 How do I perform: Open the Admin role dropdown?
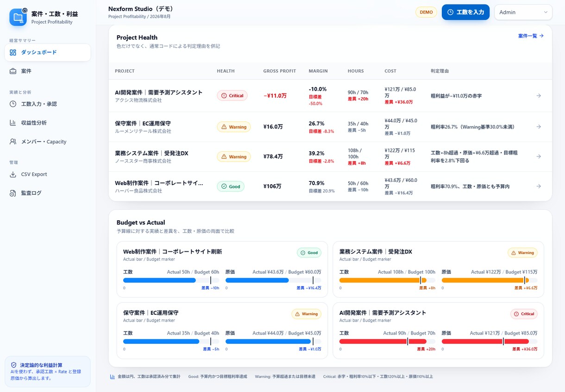(x=523, y=12)
